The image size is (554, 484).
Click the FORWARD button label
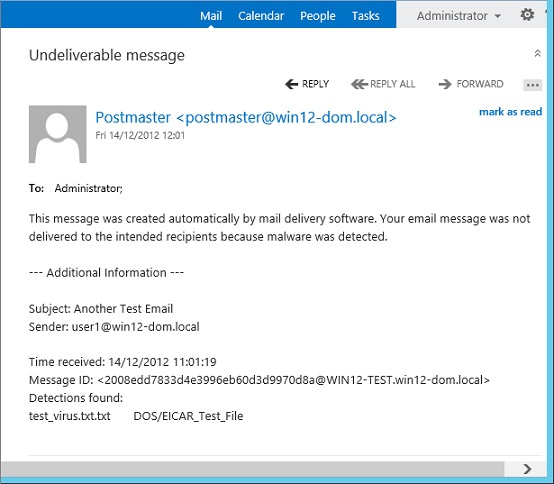tap(480, 84)
